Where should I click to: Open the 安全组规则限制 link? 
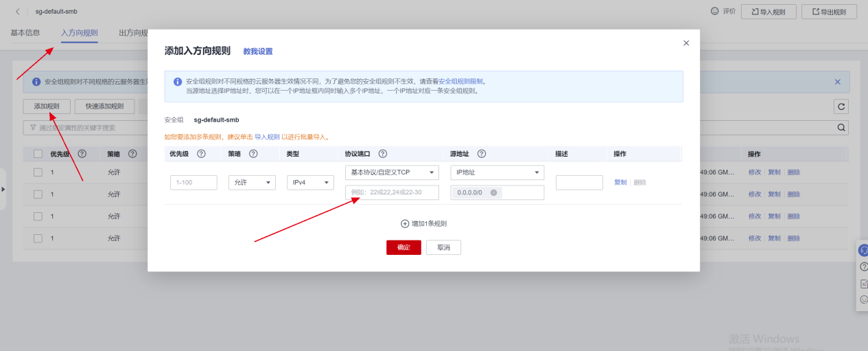pyautogui.click(x=461, y=81)
